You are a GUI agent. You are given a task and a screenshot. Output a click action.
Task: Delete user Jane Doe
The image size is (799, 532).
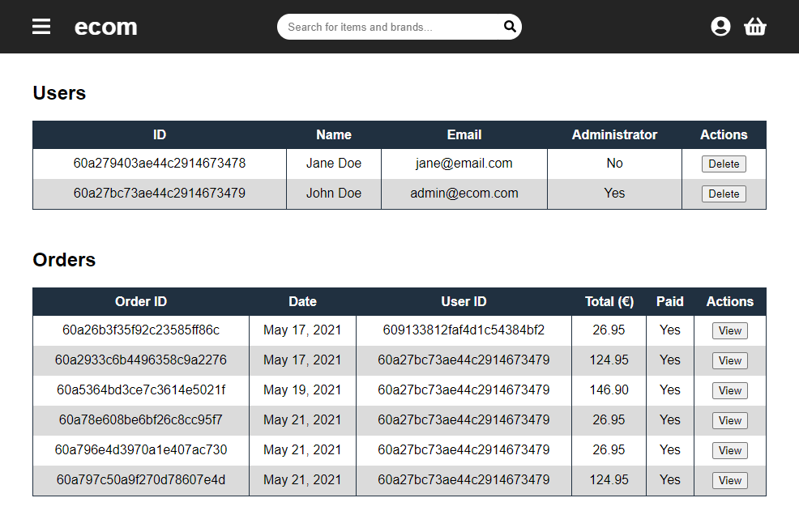724,164
